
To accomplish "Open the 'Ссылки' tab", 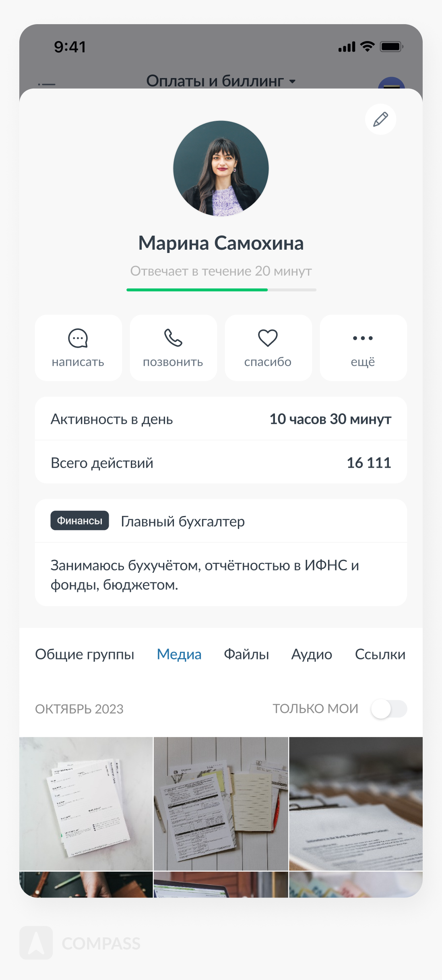I will pos(380,655).
